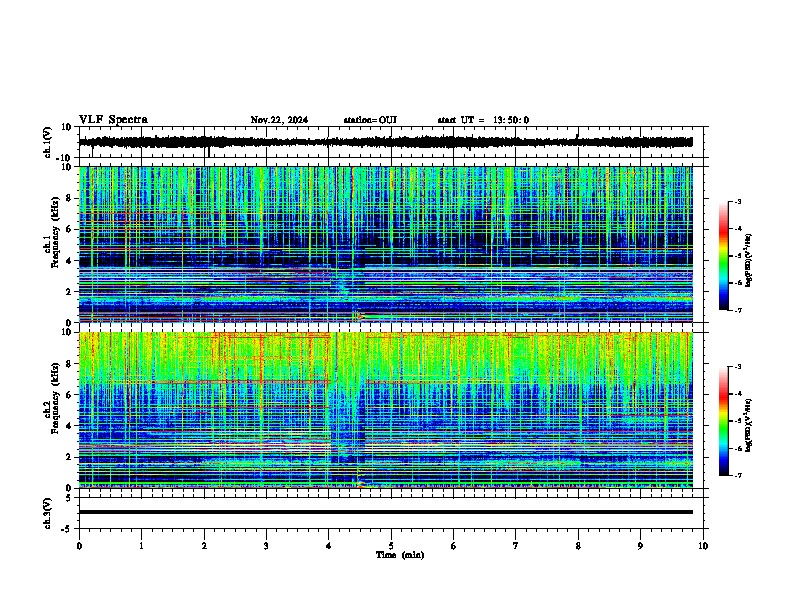
Task: Click time axis tick label "7"
Action: point(516,546)
